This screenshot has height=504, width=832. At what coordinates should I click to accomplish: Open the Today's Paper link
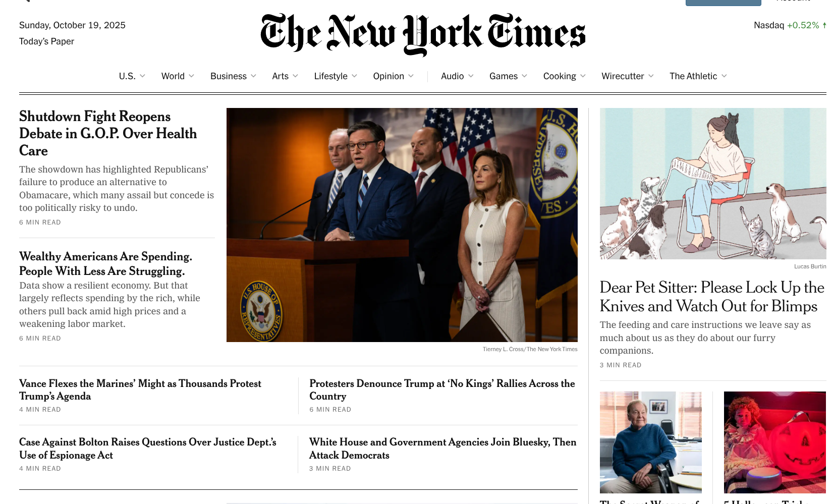pos(46,41)
